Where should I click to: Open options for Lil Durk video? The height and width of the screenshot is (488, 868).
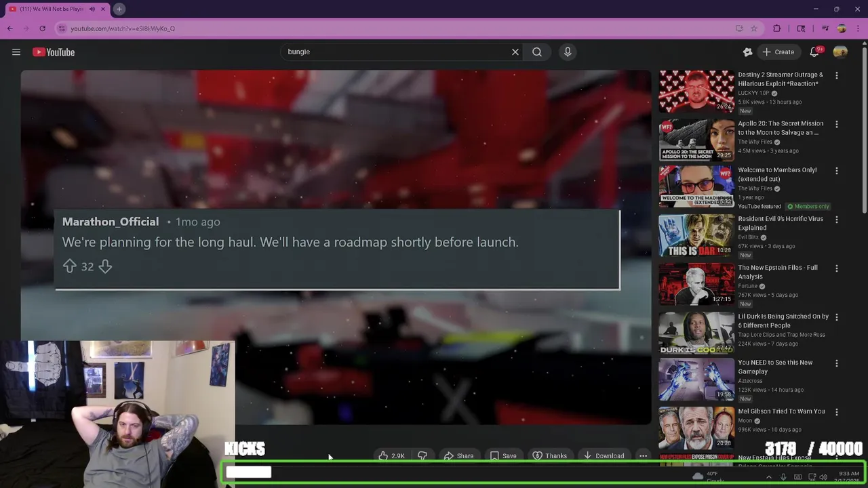click(x=836, y=317)
